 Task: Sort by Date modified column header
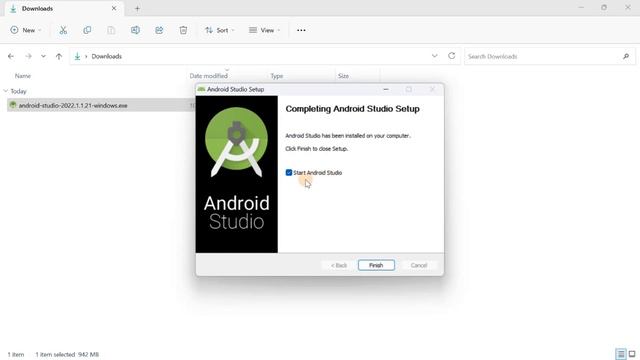pyautogui.click(x=209, y=76)
